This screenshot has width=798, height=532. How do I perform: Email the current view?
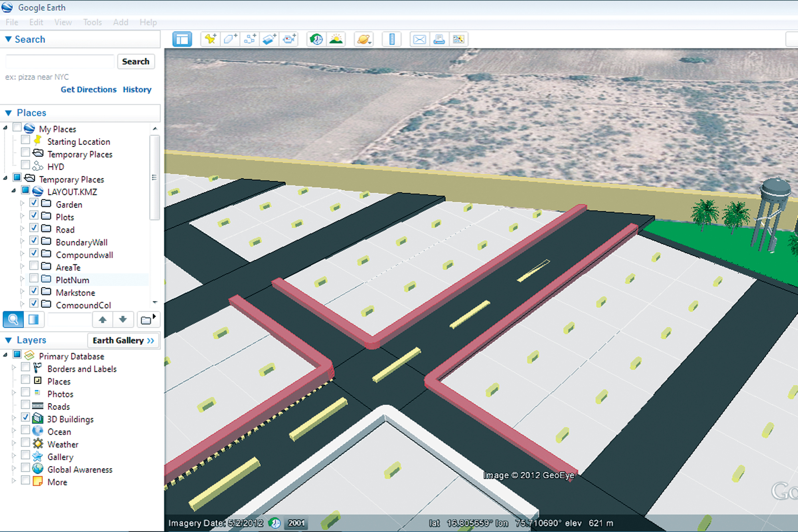419,39
